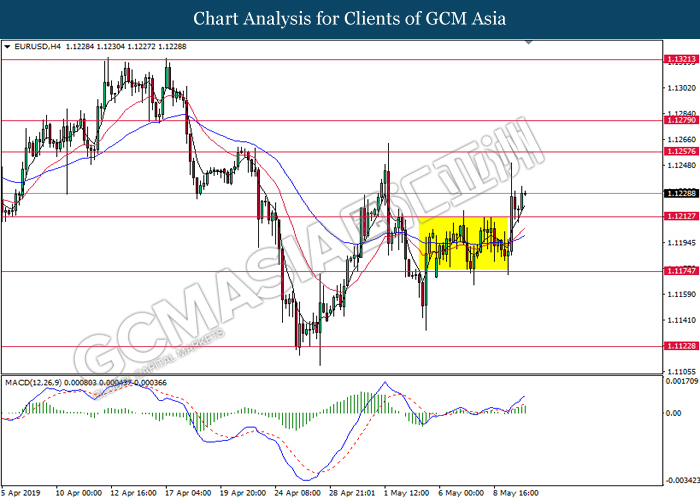The image size is (700, 500).
Task: Click the MACD(12,26,9) indicator label
Action: pos(34,383)
